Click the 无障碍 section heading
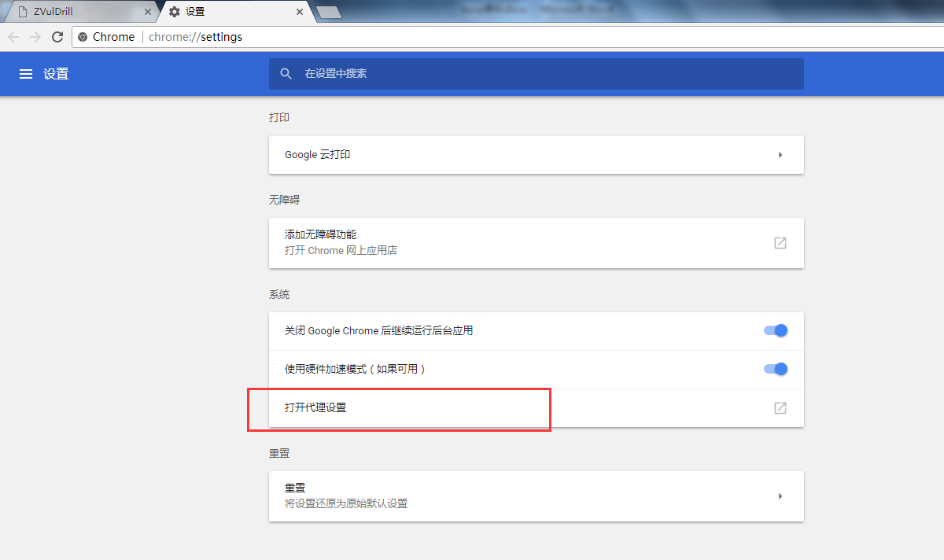Image resolution: width=944 pixels, height=560 pixels. coord(284,200)
